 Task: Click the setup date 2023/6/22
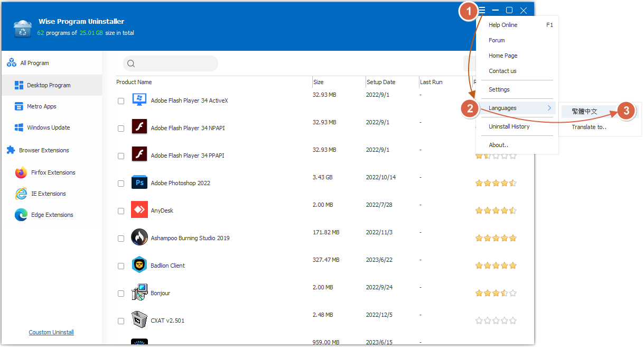point(379,260)
